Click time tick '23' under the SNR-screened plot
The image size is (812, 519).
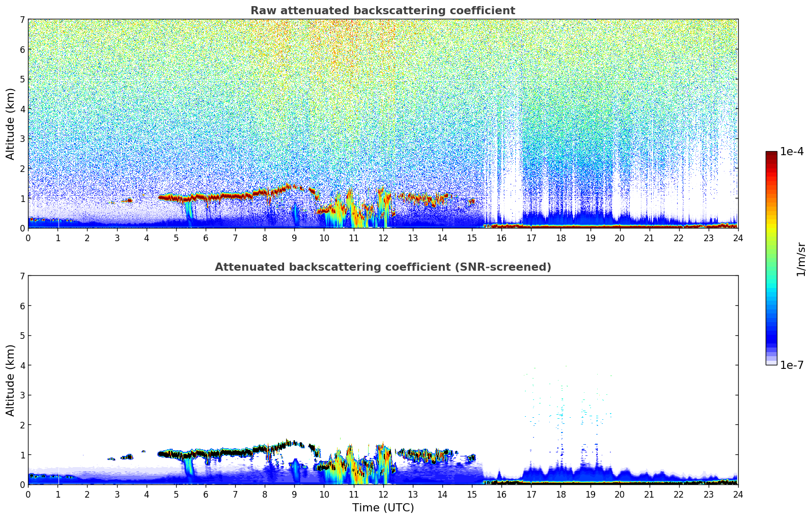pyautogui.click(x=709, y=495)
